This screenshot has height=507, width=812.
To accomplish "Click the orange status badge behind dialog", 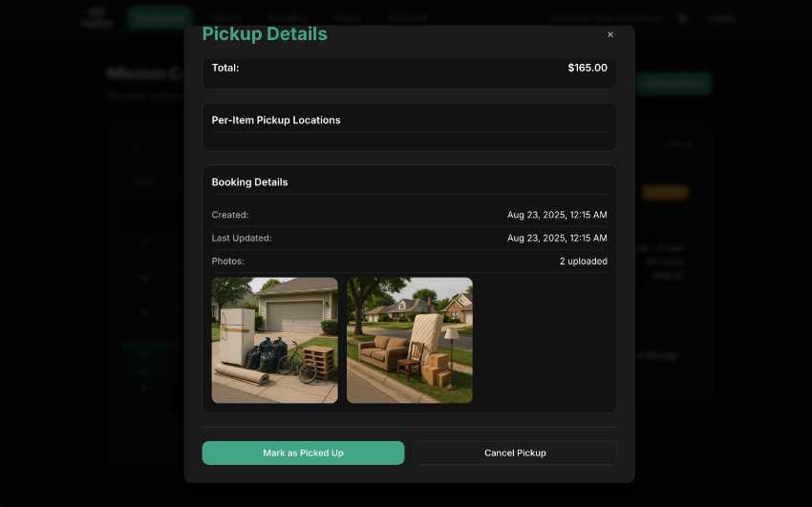I will [x=665, y=192].
